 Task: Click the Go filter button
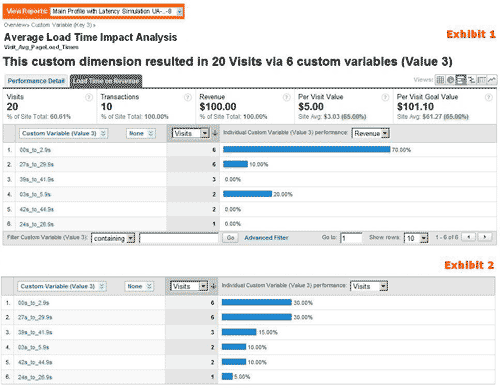[230, 238]
